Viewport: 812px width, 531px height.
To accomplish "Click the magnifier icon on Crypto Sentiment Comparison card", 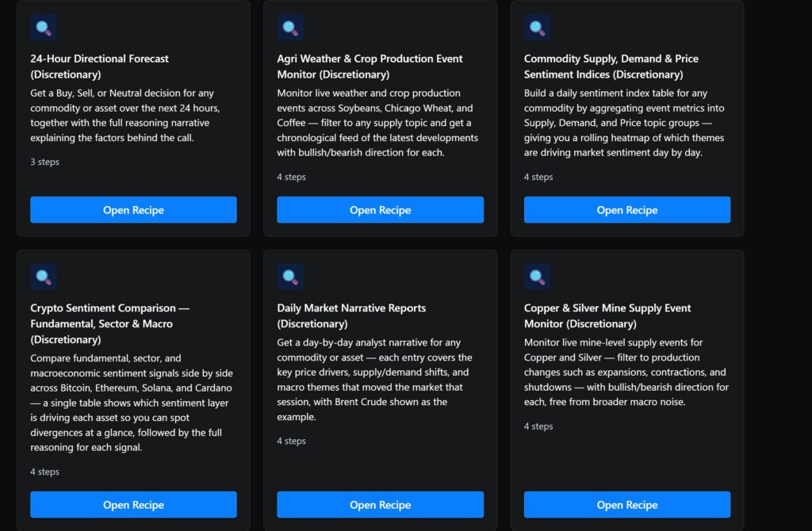I will [x=42, y=276].
